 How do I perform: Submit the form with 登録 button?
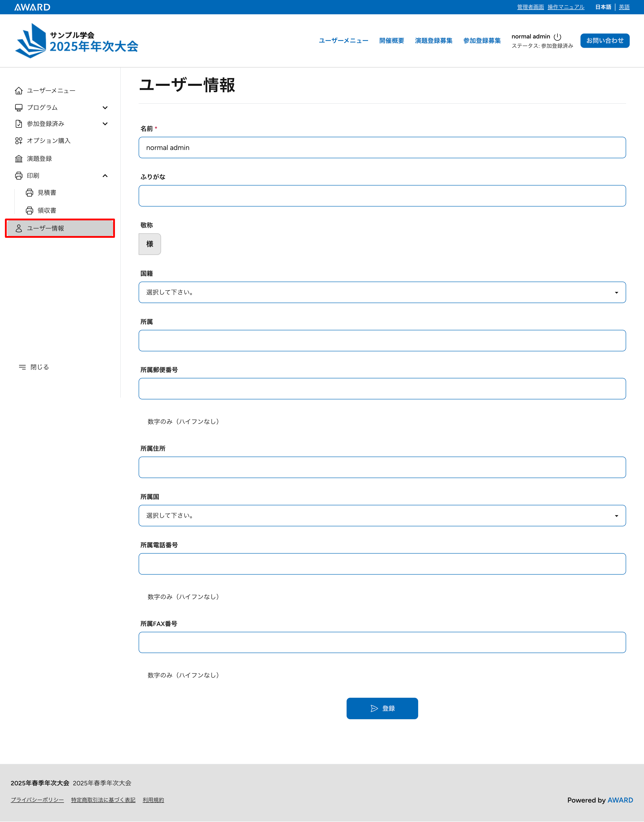pyautogui.click(x=382, y=708)
